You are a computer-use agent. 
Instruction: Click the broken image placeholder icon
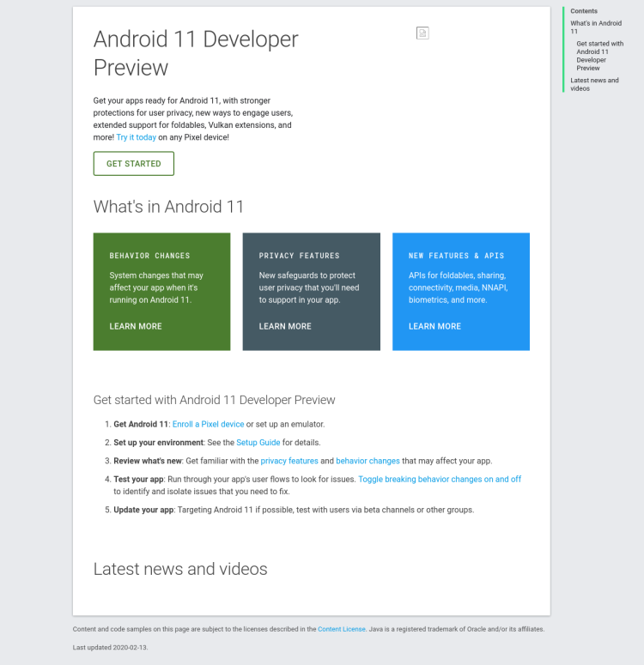point(422,33)
